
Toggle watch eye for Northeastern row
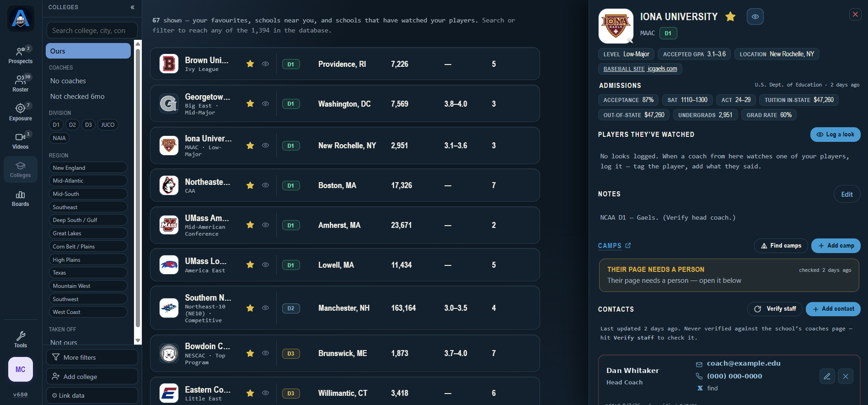pos(265,185)
